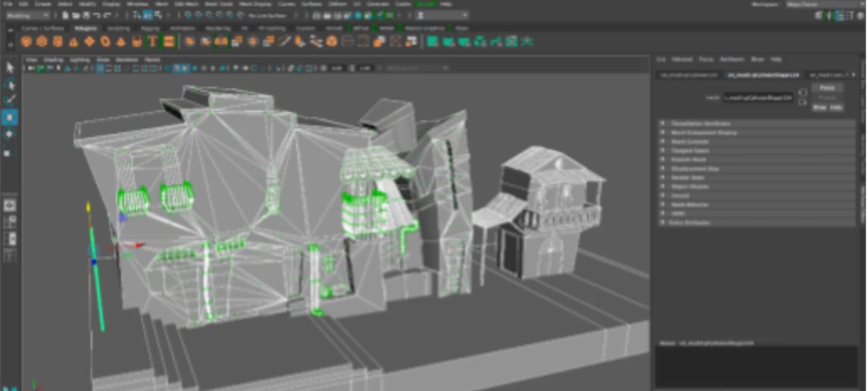
Task: Click the undo arrow icon
Action: (98, 15)
